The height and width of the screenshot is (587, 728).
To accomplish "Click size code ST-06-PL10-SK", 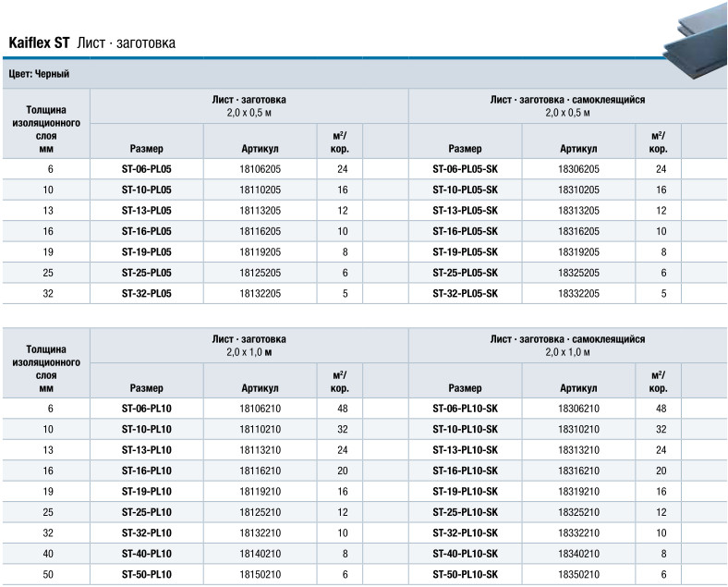I will pyautogui.click(x=466, y=409).
